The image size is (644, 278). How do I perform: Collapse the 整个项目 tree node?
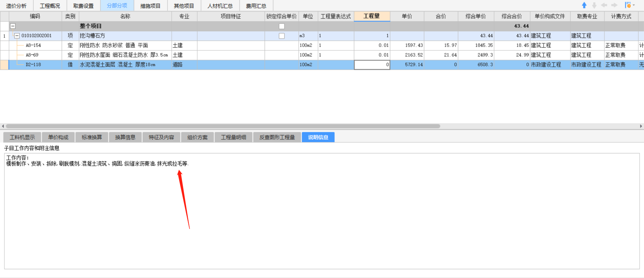(x=13, y=26)
